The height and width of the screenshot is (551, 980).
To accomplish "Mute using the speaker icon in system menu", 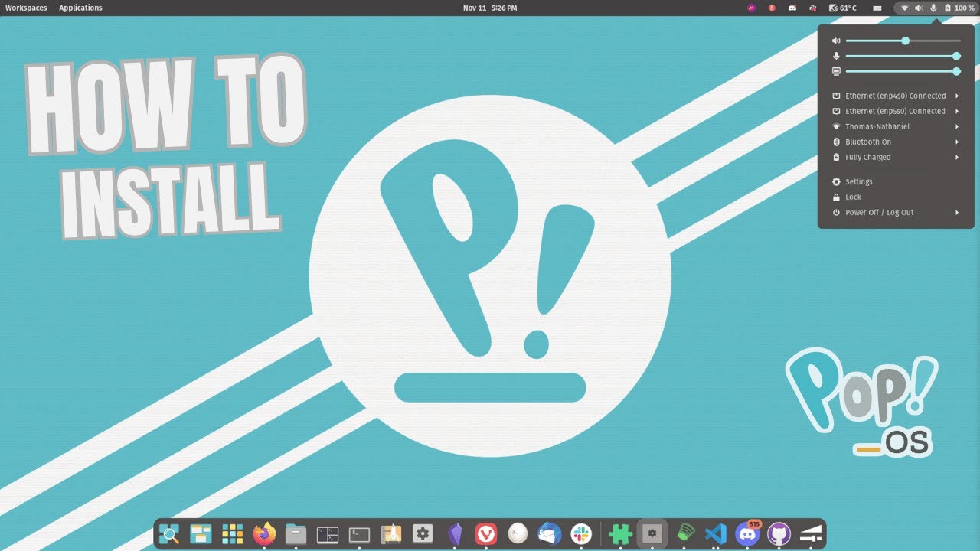I will point(836,41).
